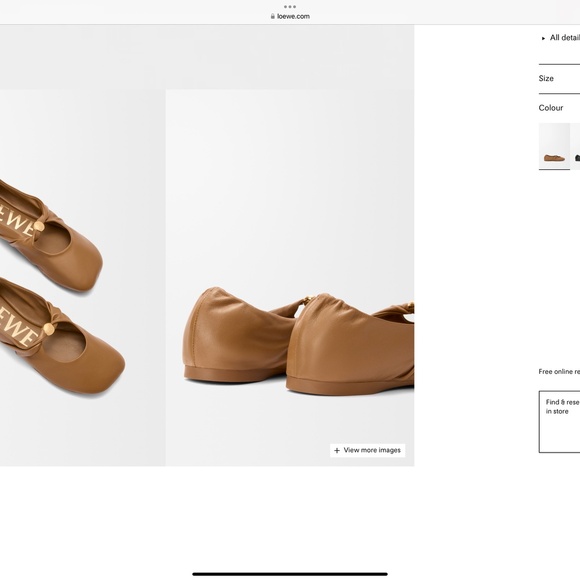Click the View more images button

(367, 450)
